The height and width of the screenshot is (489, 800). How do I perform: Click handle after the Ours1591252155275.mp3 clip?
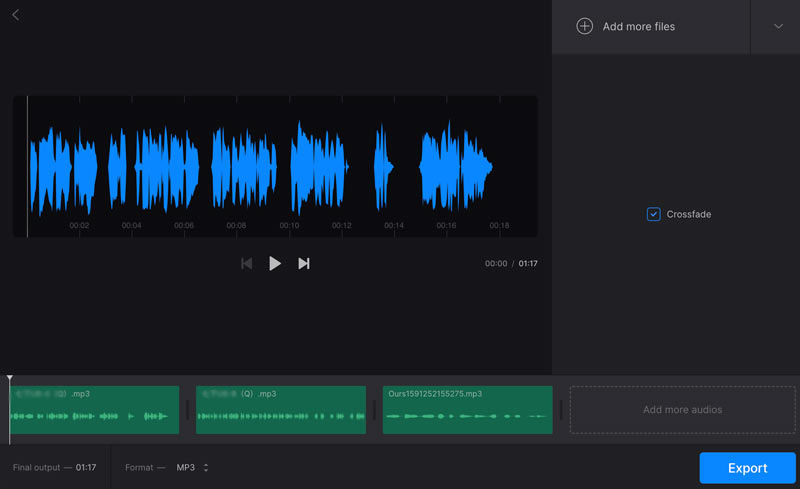[x=561, y=410]
